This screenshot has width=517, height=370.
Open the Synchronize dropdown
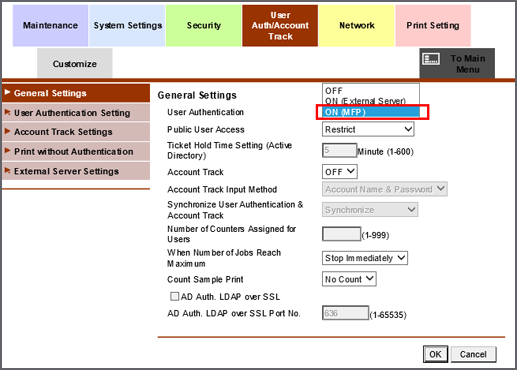370,210
